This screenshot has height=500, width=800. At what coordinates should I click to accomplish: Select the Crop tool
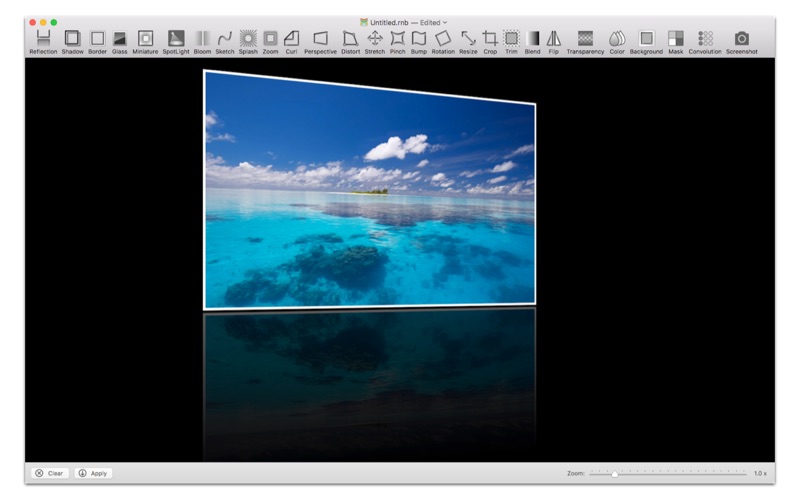pyautogui.click(x=490, y=42)
